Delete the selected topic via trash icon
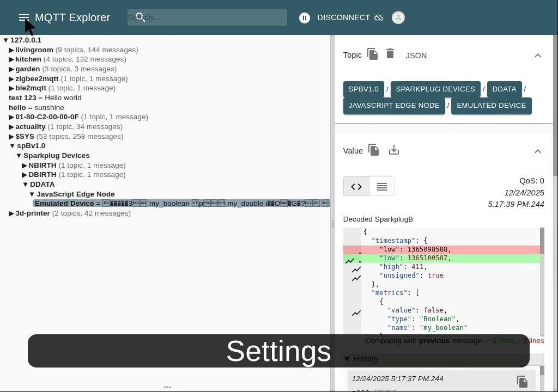Viewport: 558px width, 392px height. (390, 54)
